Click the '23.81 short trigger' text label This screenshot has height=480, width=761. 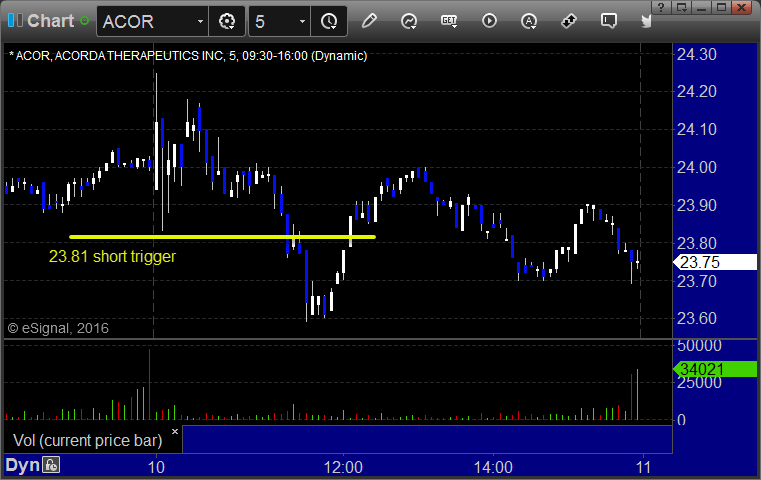click(x=112, y=256)
